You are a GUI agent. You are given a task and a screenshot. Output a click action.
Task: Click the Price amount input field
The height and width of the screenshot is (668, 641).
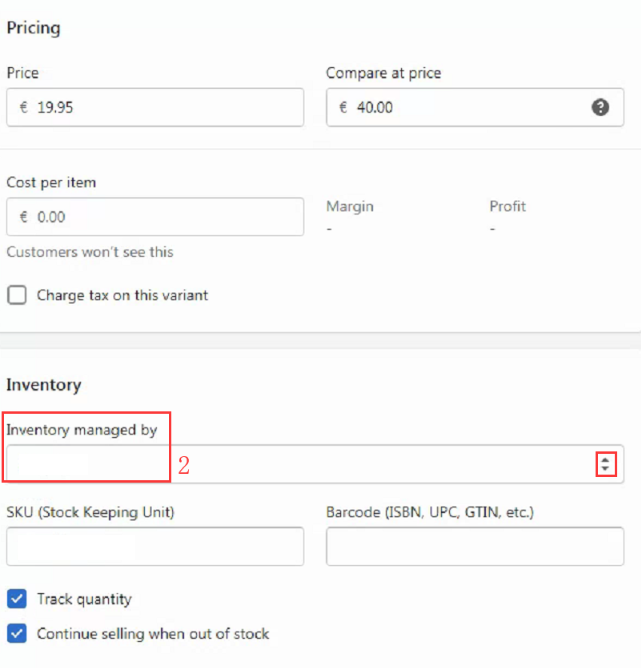point(160,107)
